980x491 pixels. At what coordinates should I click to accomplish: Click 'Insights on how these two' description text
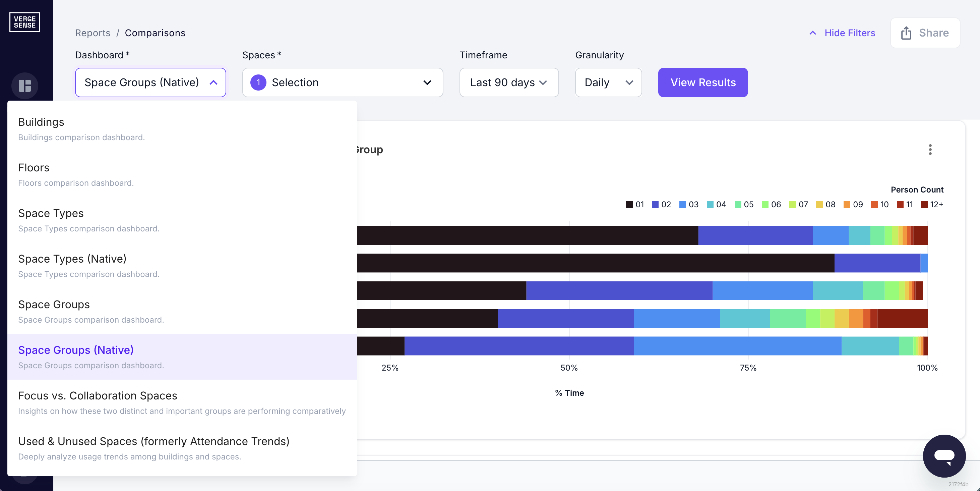182,411
